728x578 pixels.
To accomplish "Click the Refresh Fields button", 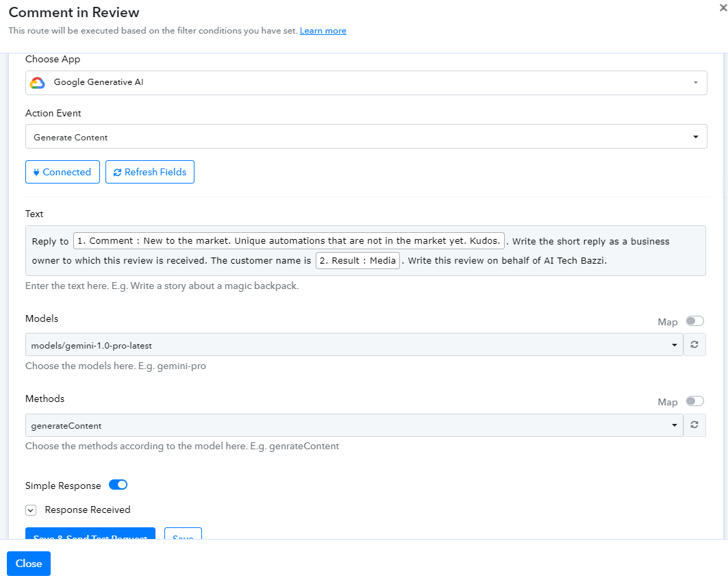I will coord(150,172).
